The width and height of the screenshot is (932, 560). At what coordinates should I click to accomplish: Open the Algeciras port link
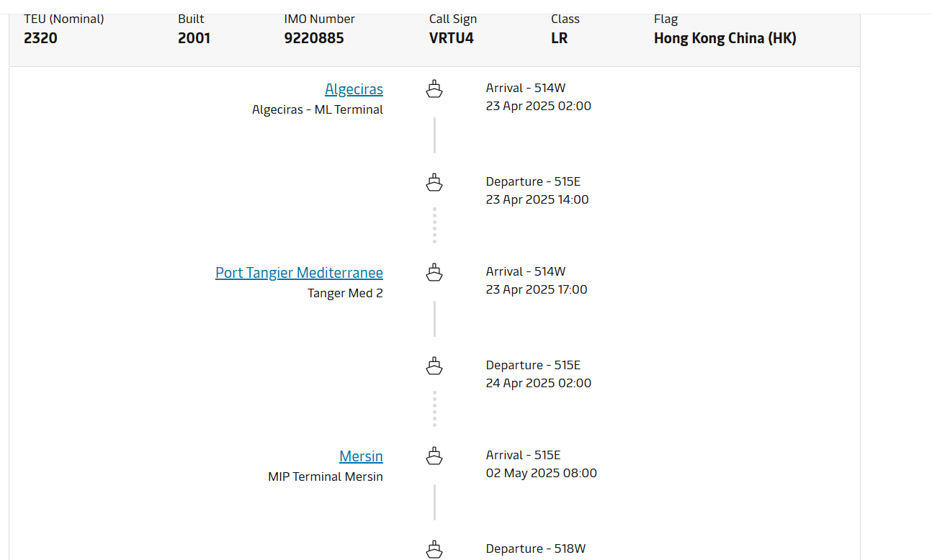click(x=354, y=89)
